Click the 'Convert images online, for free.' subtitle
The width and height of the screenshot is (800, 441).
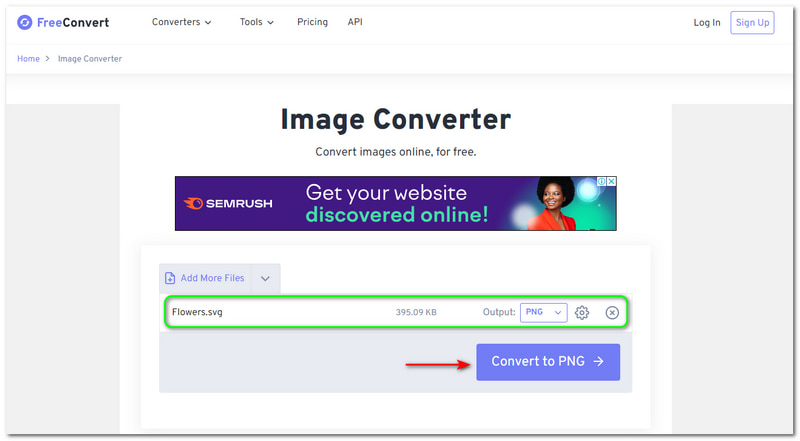click(395, 152)
